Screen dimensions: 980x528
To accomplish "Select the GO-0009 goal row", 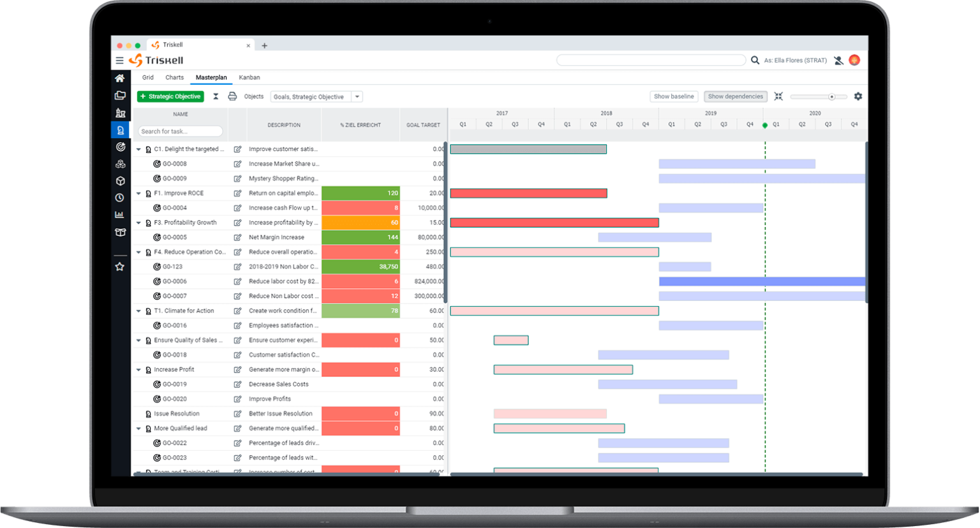I will point(174,179).
